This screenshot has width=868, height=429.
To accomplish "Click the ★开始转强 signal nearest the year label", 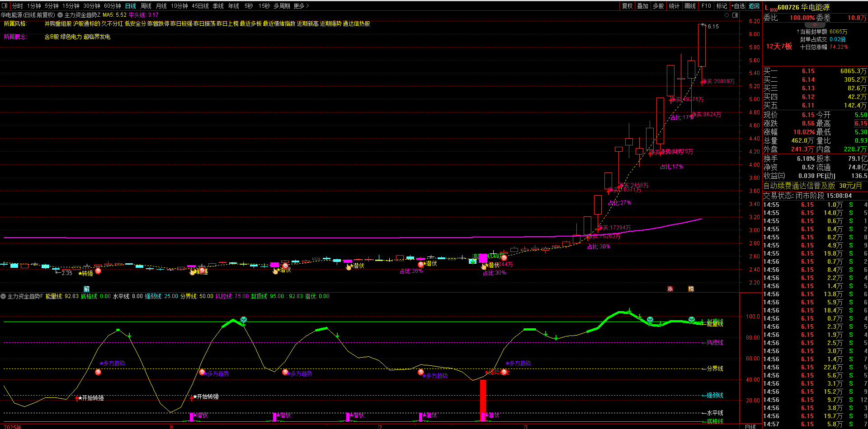I will click(90, 398).
